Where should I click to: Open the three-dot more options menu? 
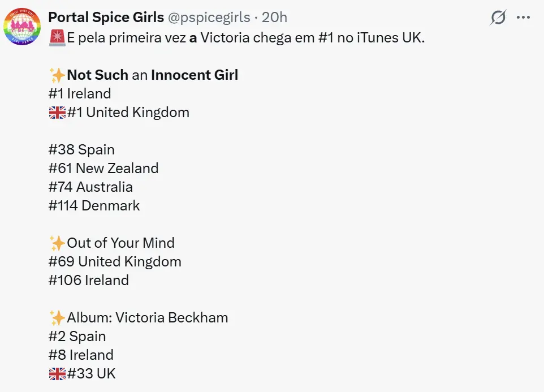tap(523, 18)
